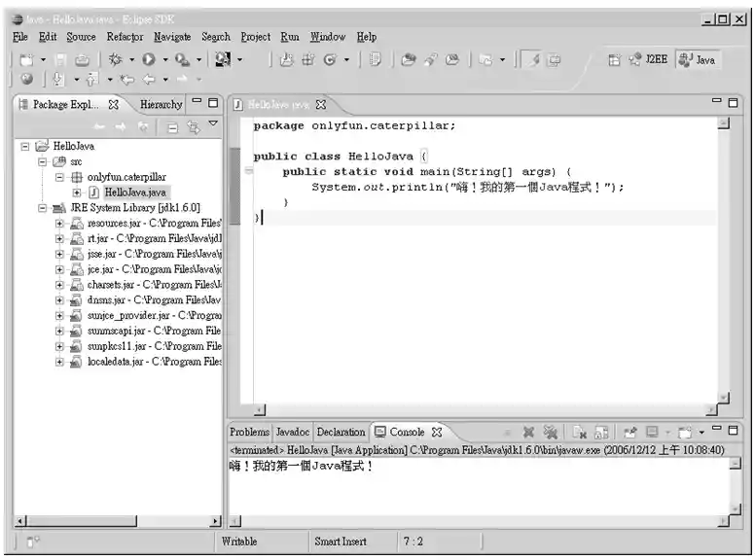The width and height of the screenshot is (755, 560).
Task: Open the Project menu
Action: pyautogui.click(x=256, y=37)
